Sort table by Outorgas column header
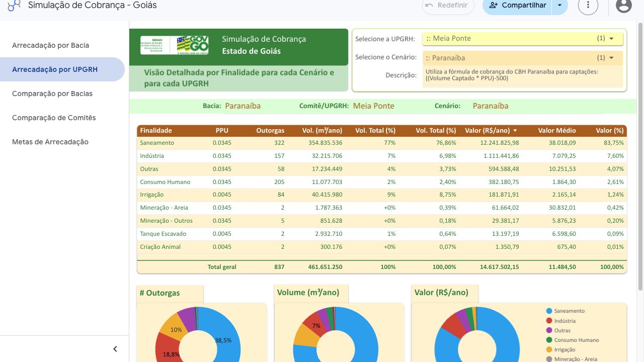This screenshot has width=644, height=362. point(270,131)
